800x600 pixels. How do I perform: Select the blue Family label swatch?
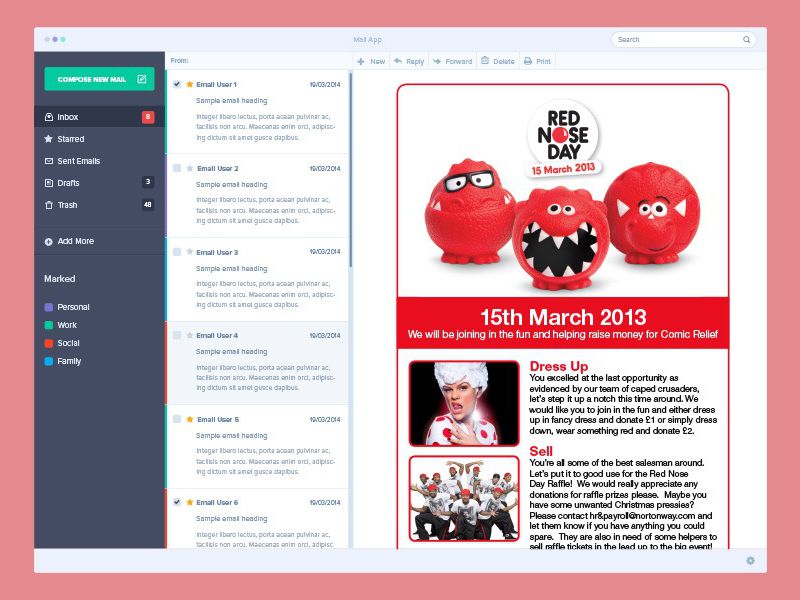pos(49,361)
